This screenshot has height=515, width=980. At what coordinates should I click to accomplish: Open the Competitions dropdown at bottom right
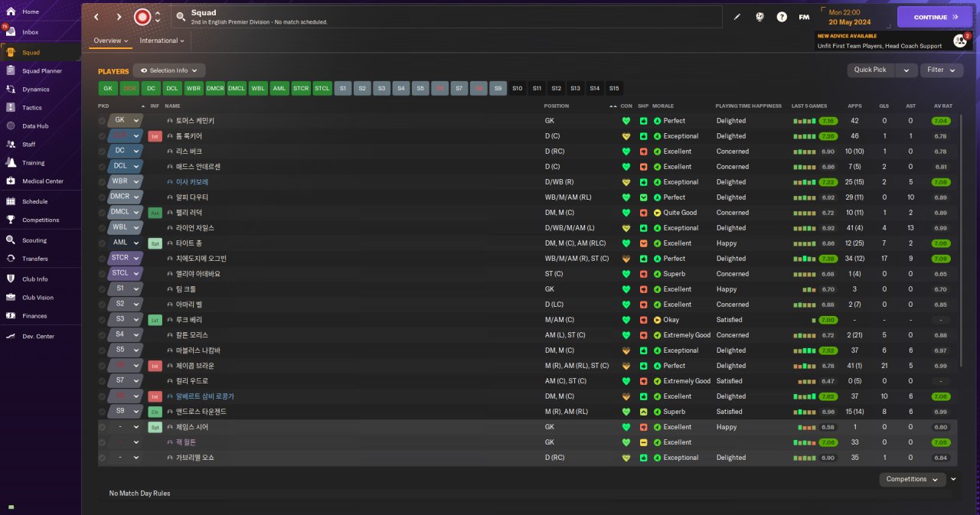913,479
